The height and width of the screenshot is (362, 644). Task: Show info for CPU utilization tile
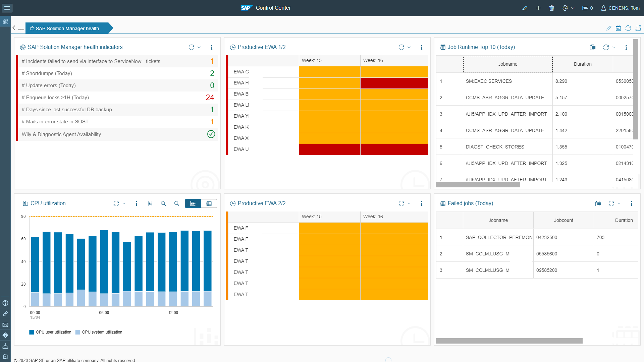pyautogui.click(x=137, y=203)
